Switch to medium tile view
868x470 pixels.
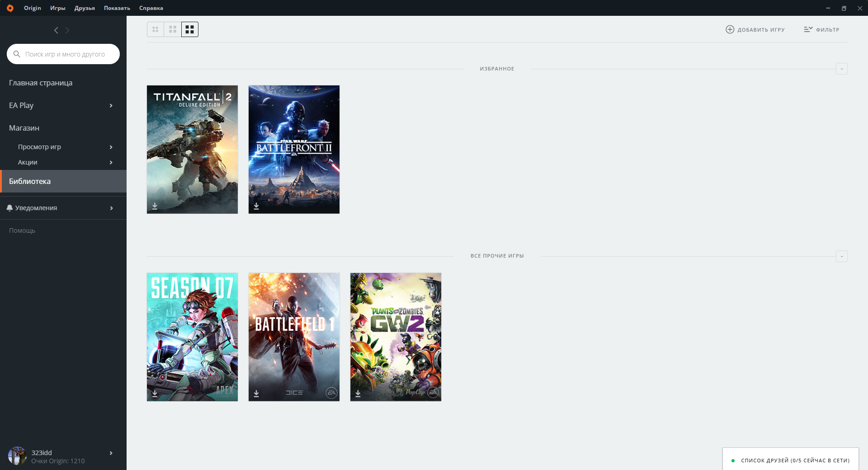[x=173, y=29]
